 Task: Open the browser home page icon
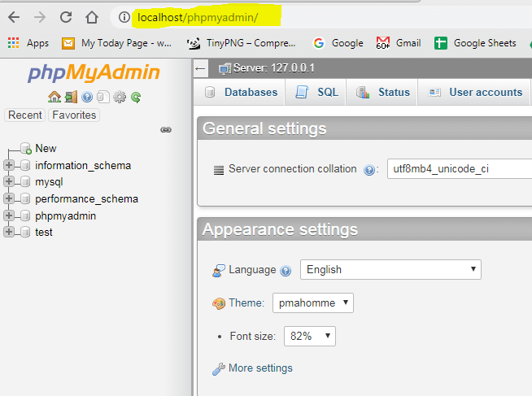tap(92, 17)
